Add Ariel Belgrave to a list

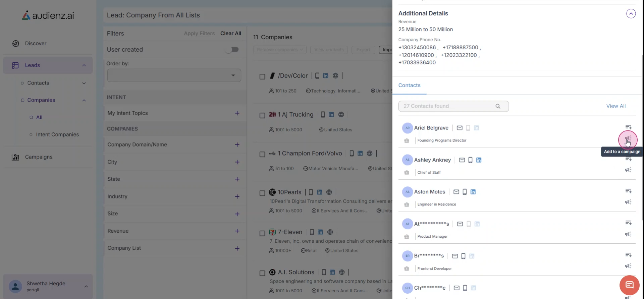point(628,127)
